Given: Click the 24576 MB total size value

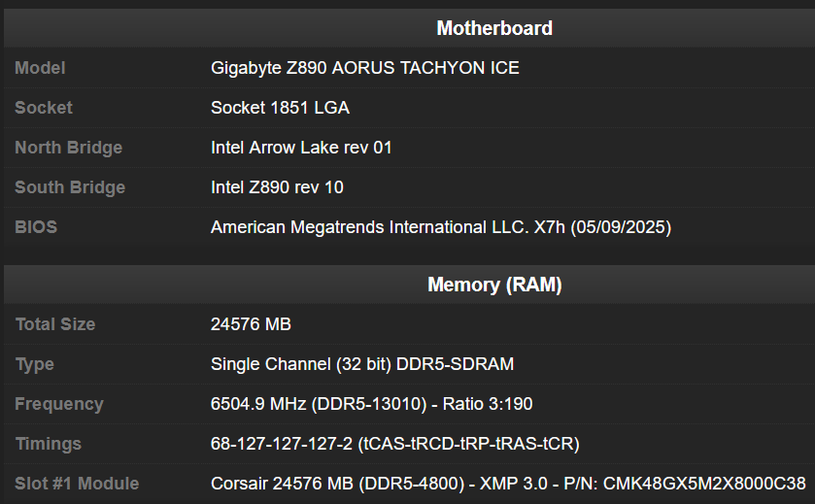Looking at the screenshot, I should coord(251,324).
